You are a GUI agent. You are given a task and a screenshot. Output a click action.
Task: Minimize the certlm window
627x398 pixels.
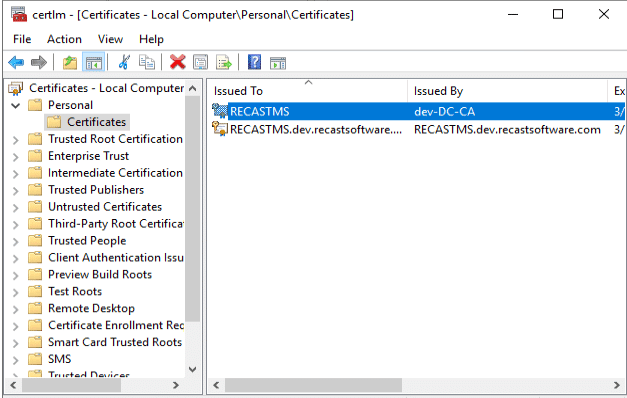[513, 14]
